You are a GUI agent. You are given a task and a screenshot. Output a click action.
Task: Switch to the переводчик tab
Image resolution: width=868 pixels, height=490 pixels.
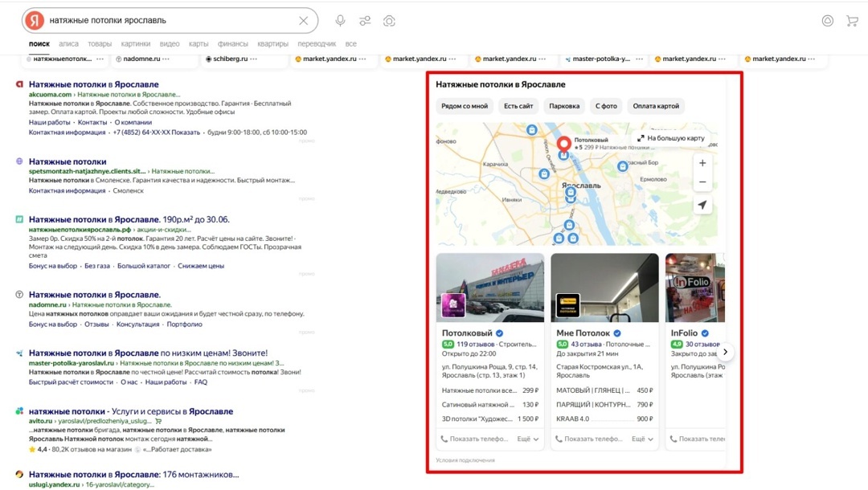317,43
